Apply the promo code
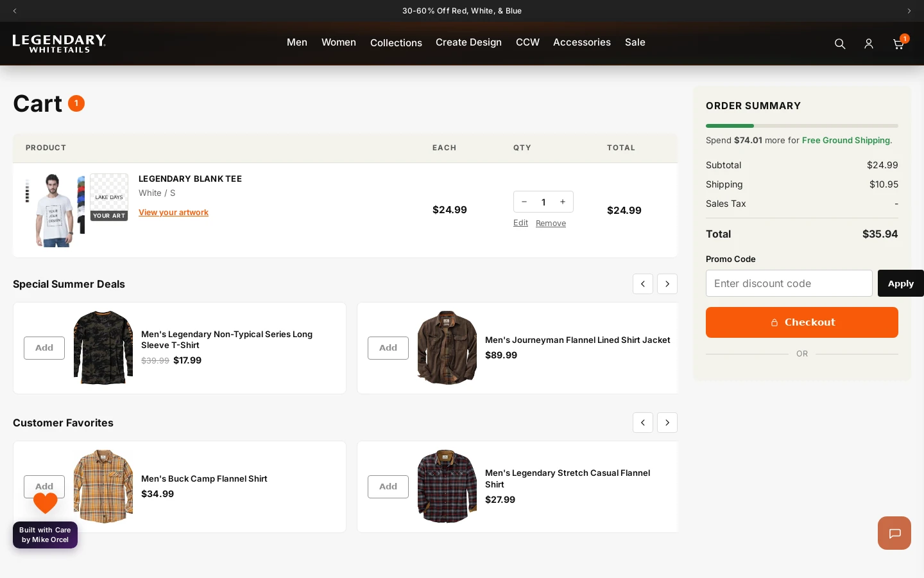The width and height of the screenshot is (924, 578). (901, 283)
